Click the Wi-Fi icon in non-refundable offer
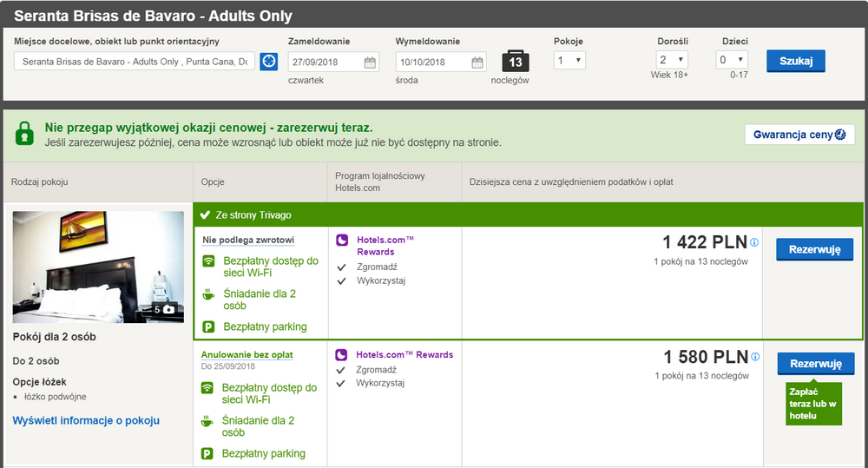The height and width of the screenshot is (468, 868). pyautogui.click(x=208, y=260)
